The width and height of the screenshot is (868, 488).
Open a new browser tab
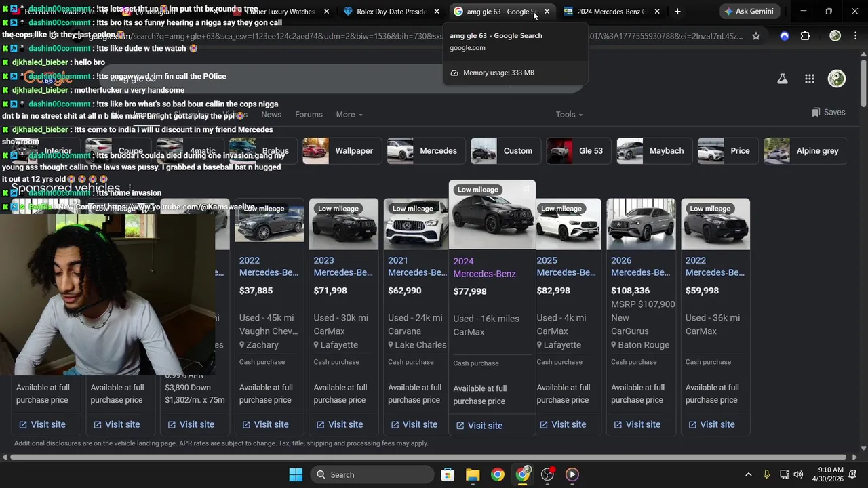[x=677, y=12]
